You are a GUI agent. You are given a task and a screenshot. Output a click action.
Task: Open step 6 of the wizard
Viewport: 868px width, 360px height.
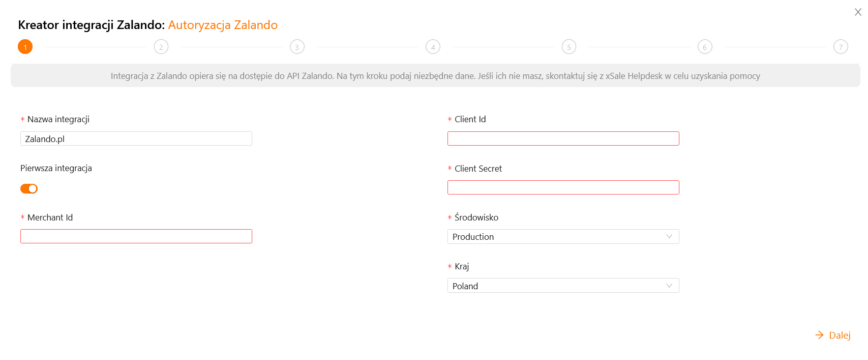(x=705, y=47)
